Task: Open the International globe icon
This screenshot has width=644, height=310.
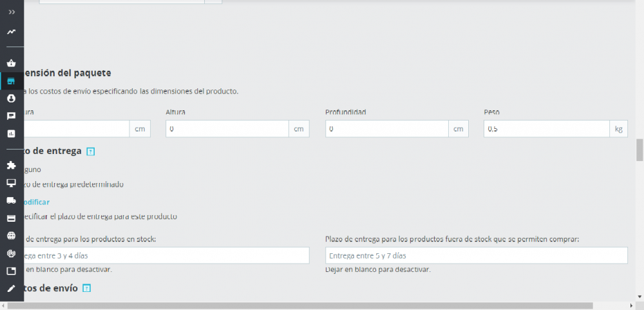Action: click(12, 236)
